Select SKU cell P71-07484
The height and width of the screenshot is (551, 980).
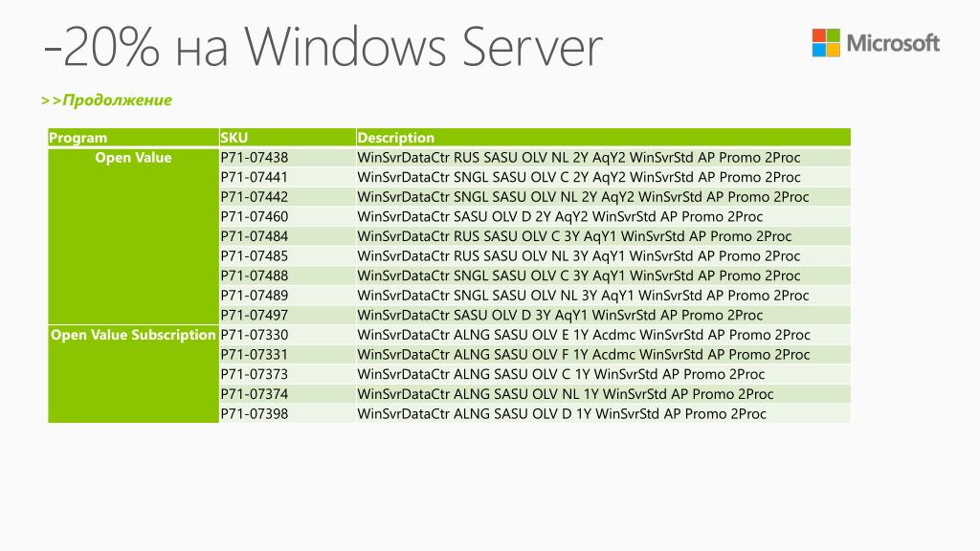(287, 236)
